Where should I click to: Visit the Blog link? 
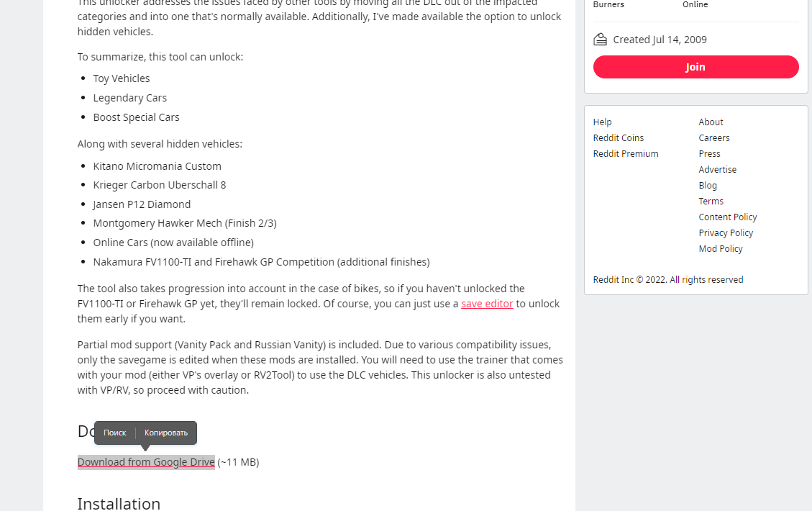click(708, 186)
